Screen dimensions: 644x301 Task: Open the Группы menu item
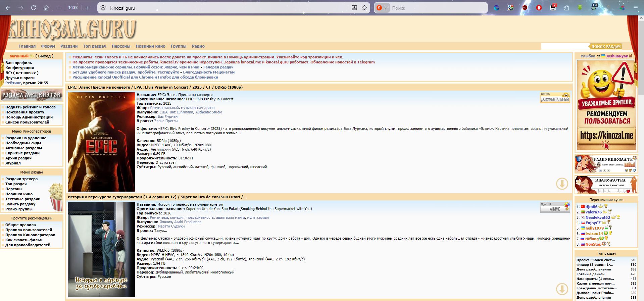178,46
